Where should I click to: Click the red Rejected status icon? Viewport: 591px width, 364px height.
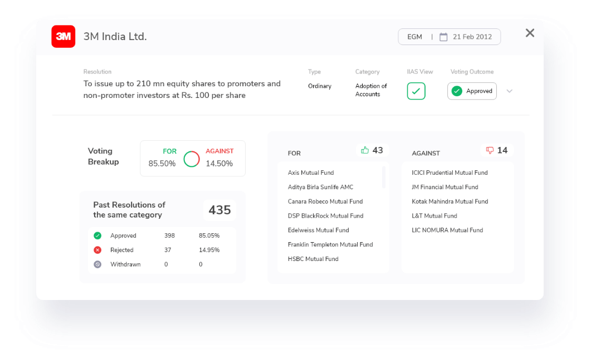click(x=97, y=250)
